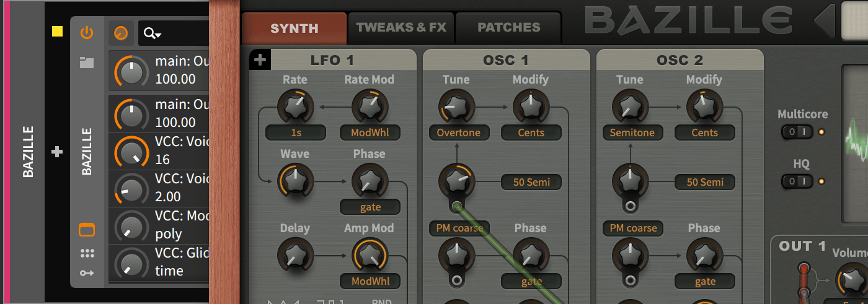Click the red OUT 1 jack
Image resolution: width=868 pixels, height=304 pixels.
pyautogui.click(x=804, y=270)
